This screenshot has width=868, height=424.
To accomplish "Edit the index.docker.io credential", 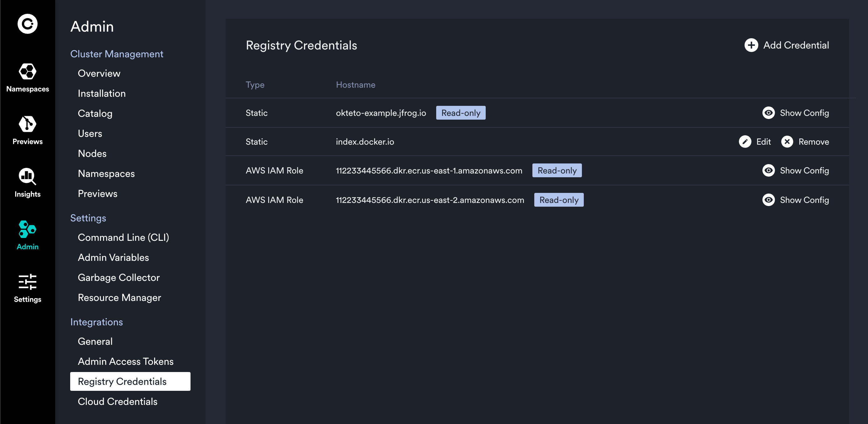I will tap(755, 142).
